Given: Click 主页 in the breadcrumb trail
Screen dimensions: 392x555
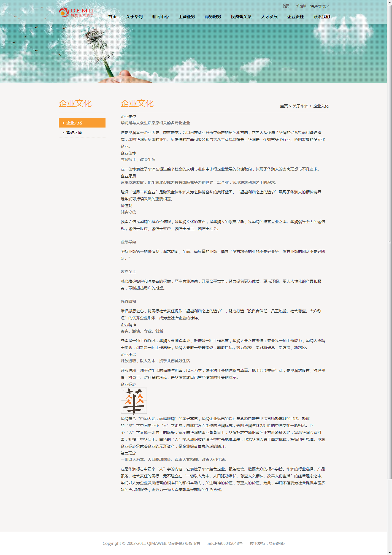Looking at the screenshot, I should (x=284, y=106).
